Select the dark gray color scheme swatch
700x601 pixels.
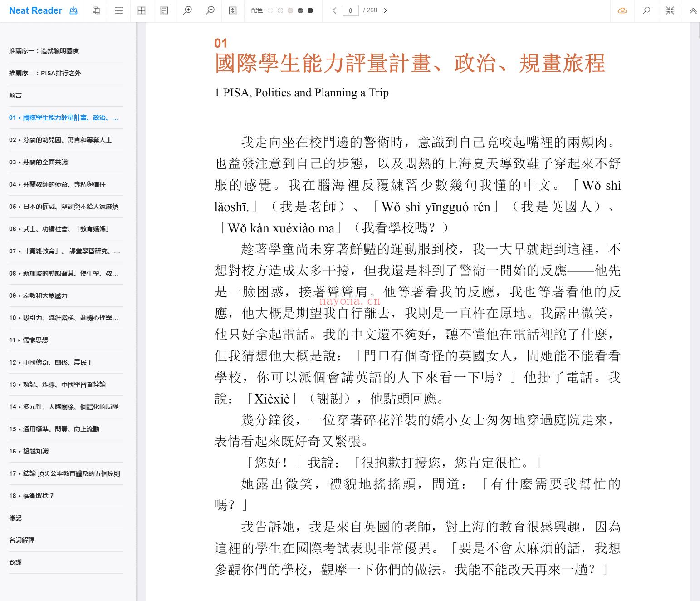300,10
